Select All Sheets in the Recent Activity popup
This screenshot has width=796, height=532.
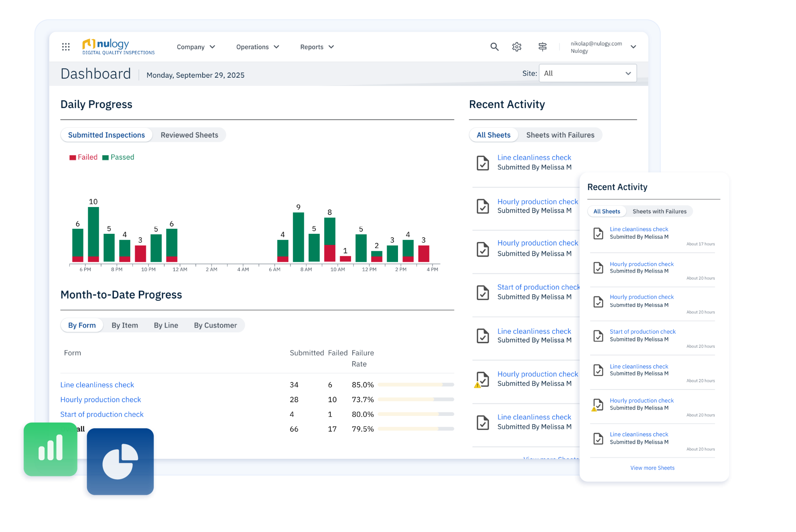click(x=607, y=211)
